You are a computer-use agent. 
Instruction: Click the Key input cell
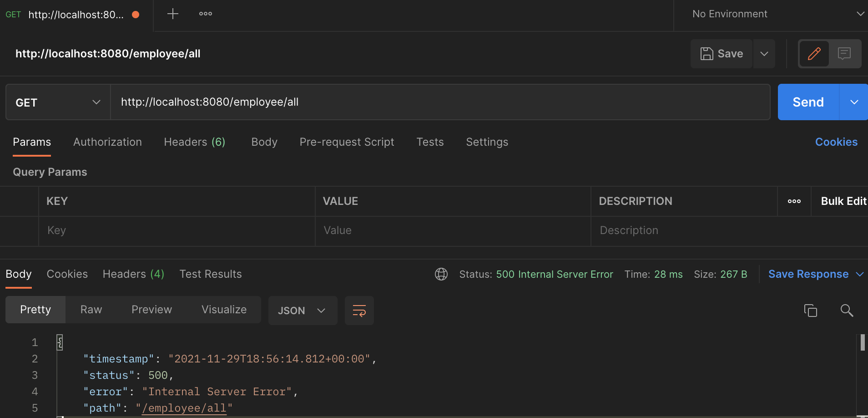pyautogui.click(x=177, y=231)
